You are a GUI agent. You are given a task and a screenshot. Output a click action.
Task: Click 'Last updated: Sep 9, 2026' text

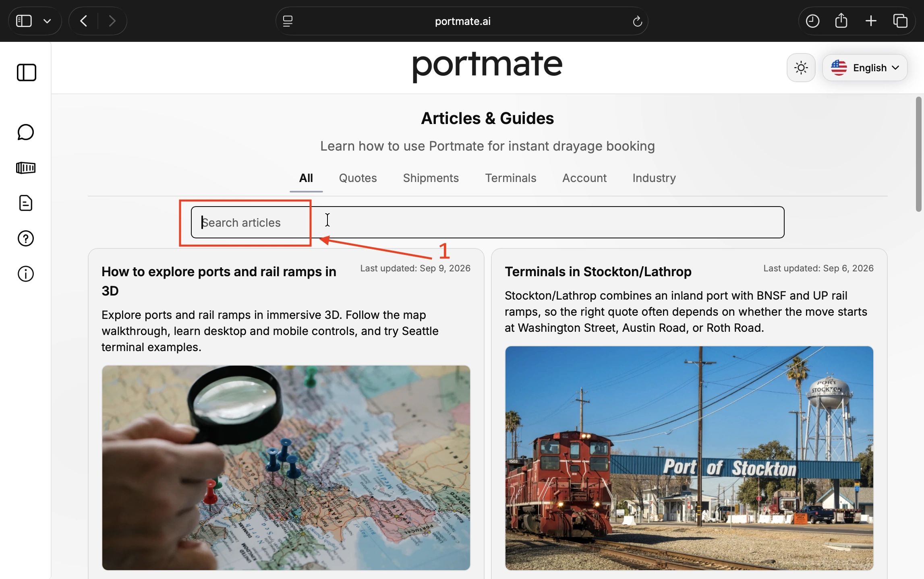tap(415, 269)
